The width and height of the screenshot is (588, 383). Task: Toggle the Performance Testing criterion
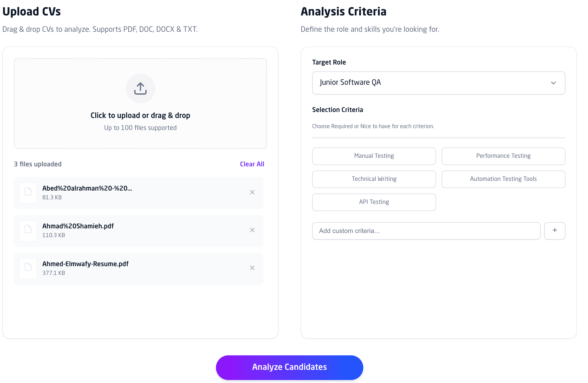pos(503,156)
